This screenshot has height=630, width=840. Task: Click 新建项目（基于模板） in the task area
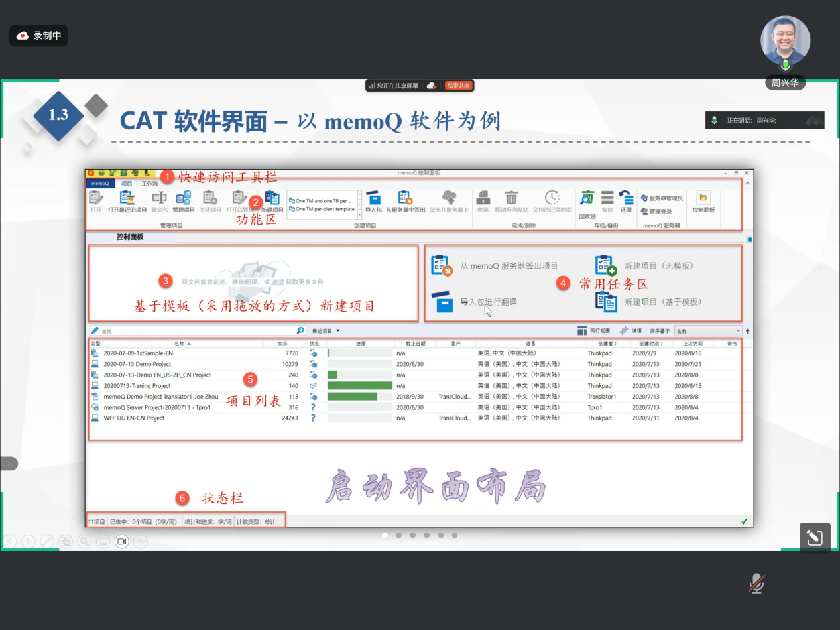662,302
